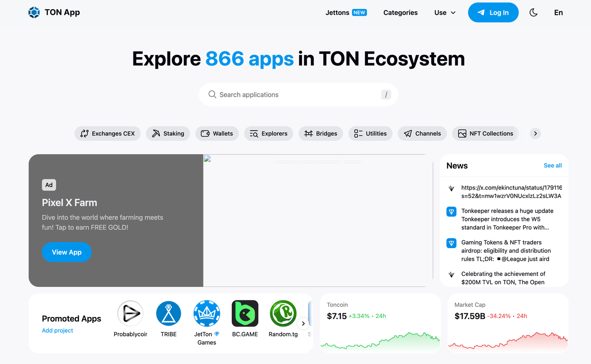
Task: Open the Probablycoin app icon
Action: pos(130,313)
